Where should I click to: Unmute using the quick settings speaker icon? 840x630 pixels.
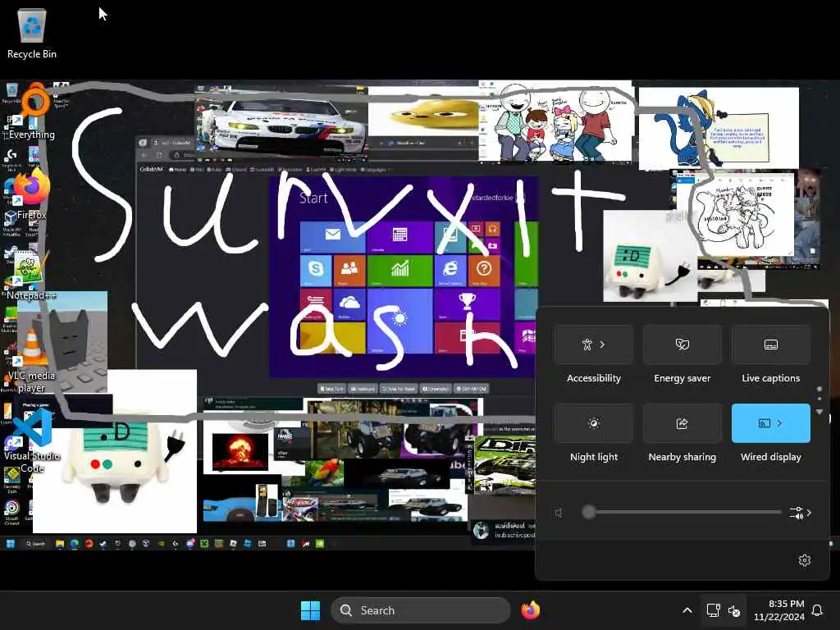tap(559, 513)
